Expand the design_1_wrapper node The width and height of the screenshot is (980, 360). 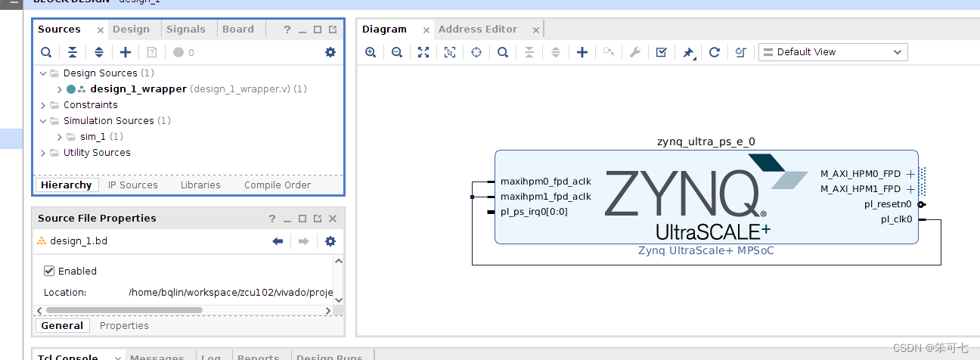pos(60,89)
